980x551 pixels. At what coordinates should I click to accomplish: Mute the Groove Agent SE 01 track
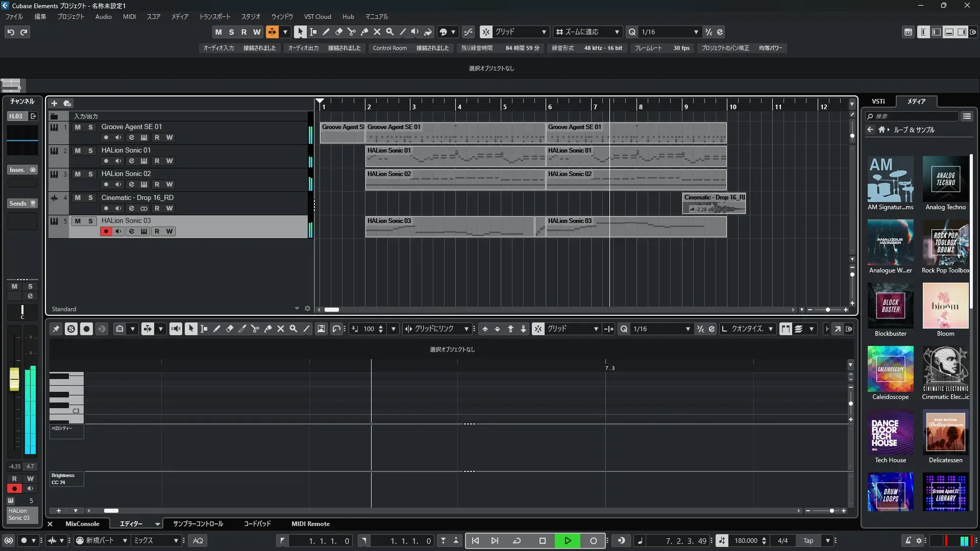78,127
